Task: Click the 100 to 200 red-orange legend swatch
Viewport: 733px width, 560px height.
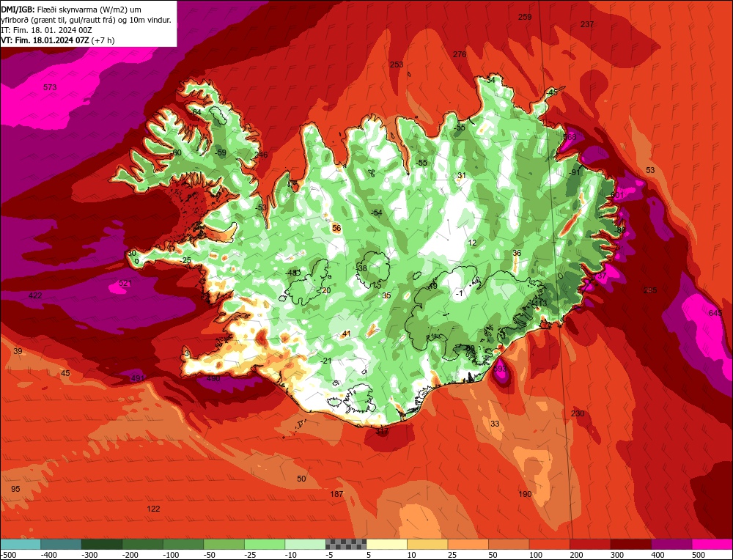Action: (x=549, y=544)
